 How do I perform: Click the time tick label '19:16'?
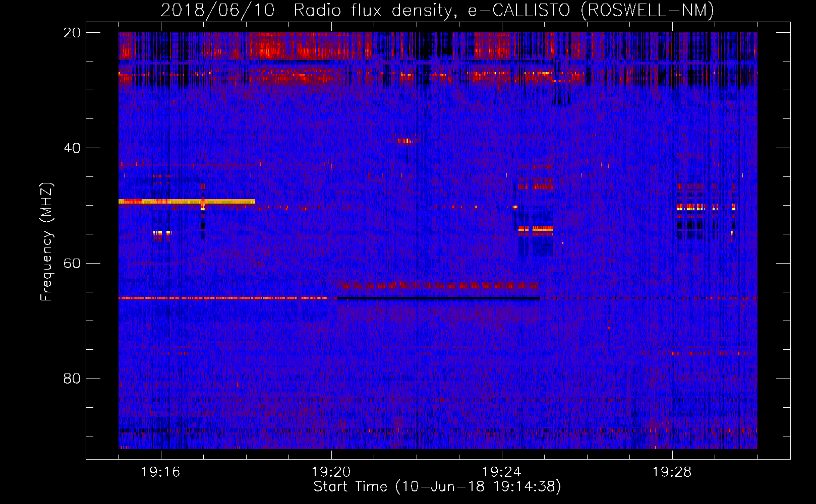(160, 472)
